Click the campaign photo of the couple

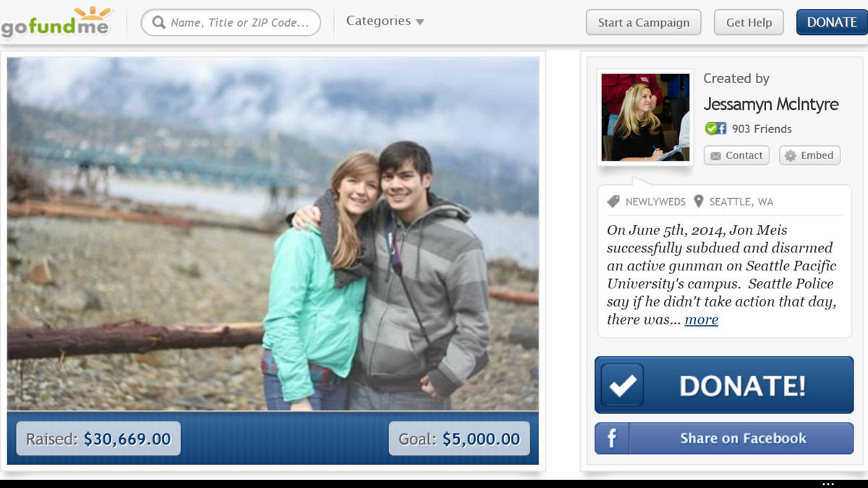tap(273, 234)
